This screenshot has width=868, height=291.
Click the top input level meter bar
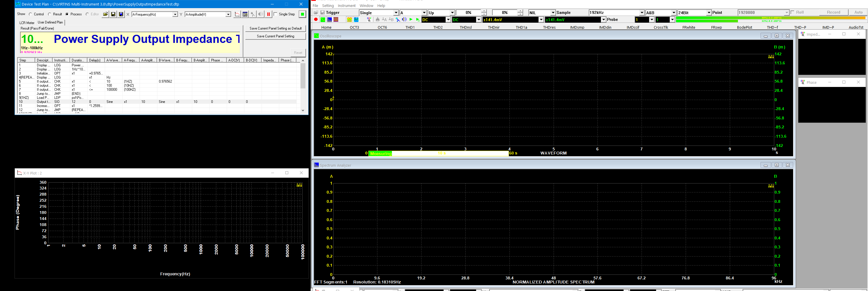(771, 18)
